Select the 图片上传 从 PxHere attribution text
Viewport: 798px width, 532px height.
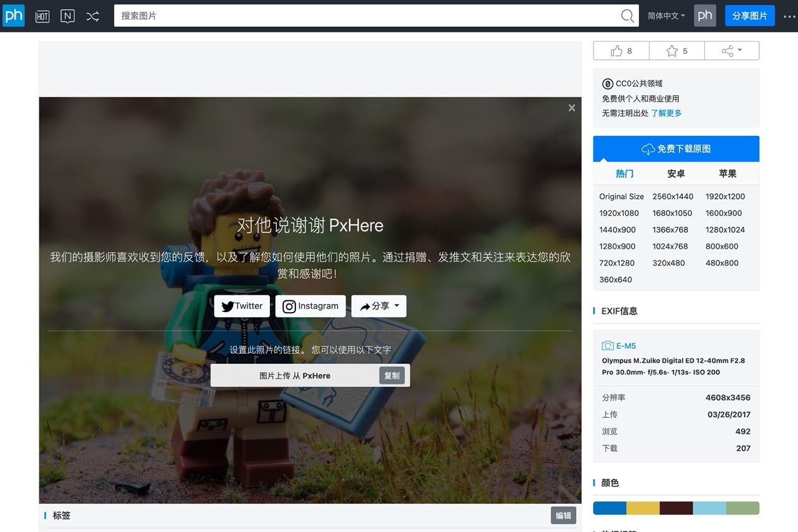click(295, 376)
